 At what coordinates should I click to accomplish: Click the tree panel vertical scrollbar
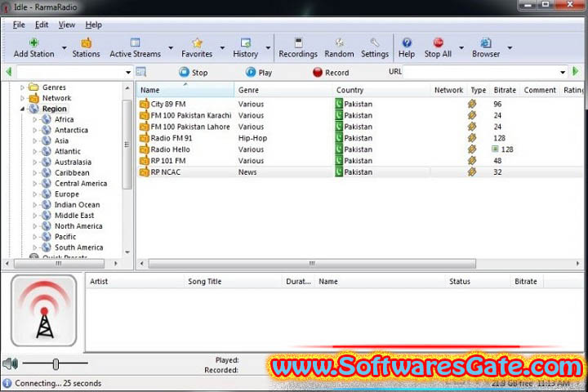click(x=127, y=145)
